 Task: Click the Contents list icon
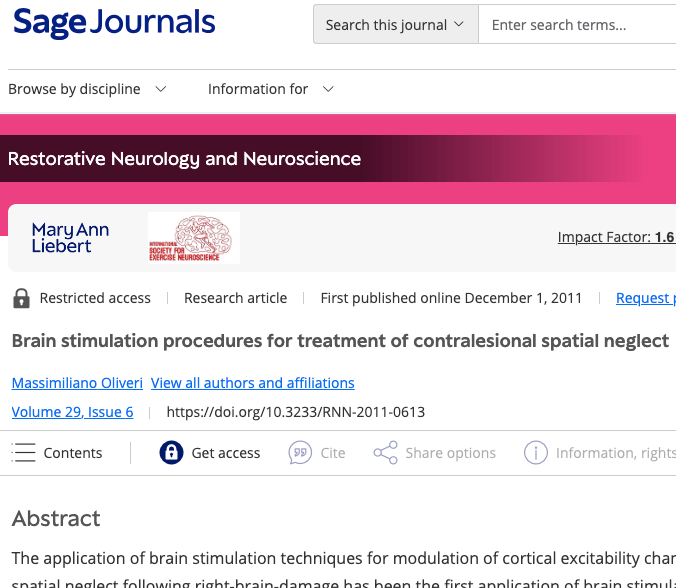pyautogui.click(x=23, y=453)
